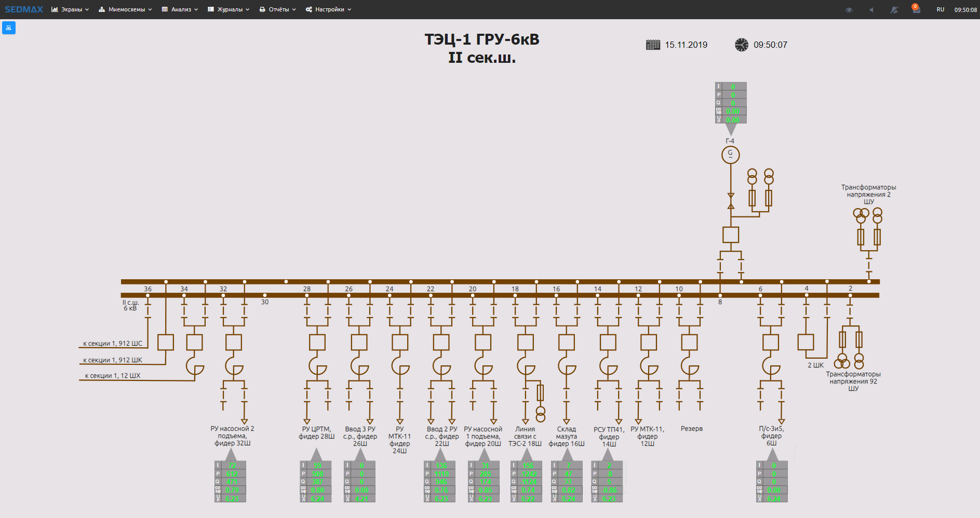Image resolution: width=980 pixels, height=518 pixels.
Task: Click the clock icon beside 09:50:07
Action: point(742,45)
